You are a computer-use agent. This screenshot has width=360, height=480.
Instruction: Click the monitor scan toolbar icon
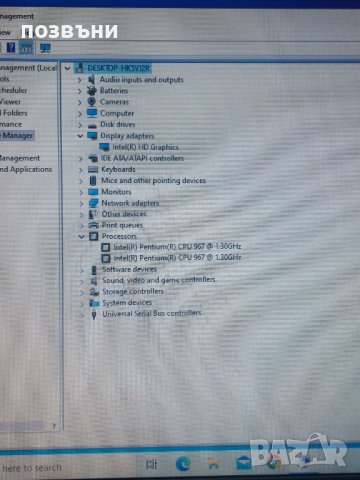(x=45, y=48)
